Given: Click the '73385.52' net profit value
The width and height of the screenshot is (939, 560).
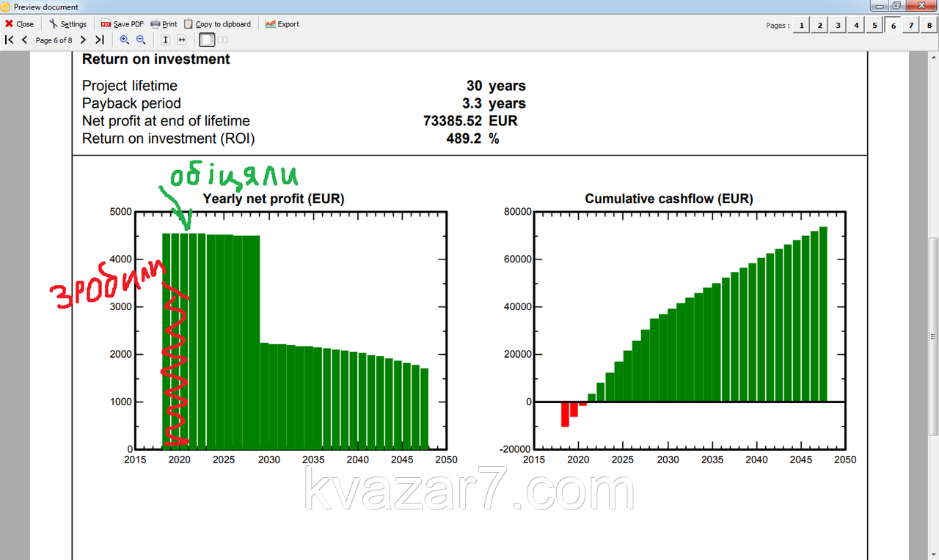Looking at the screenshot, I should [x=453, y=122].
